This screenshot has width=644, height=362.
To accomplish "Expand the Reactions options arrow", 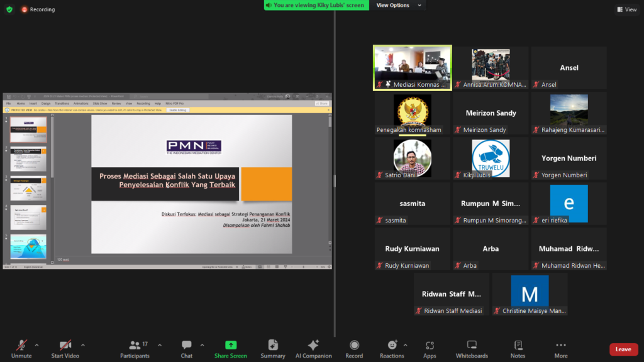I will pyautogui.click(x=406, y=345).
